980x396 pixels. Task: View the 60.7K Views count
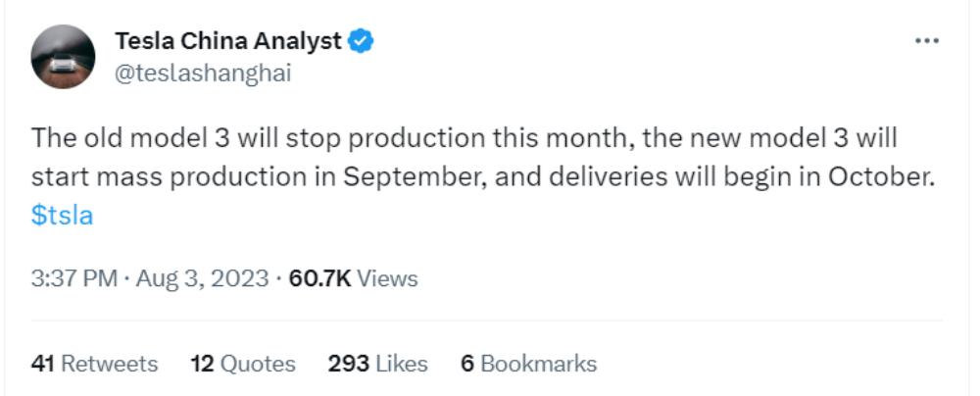pos(354,278)
